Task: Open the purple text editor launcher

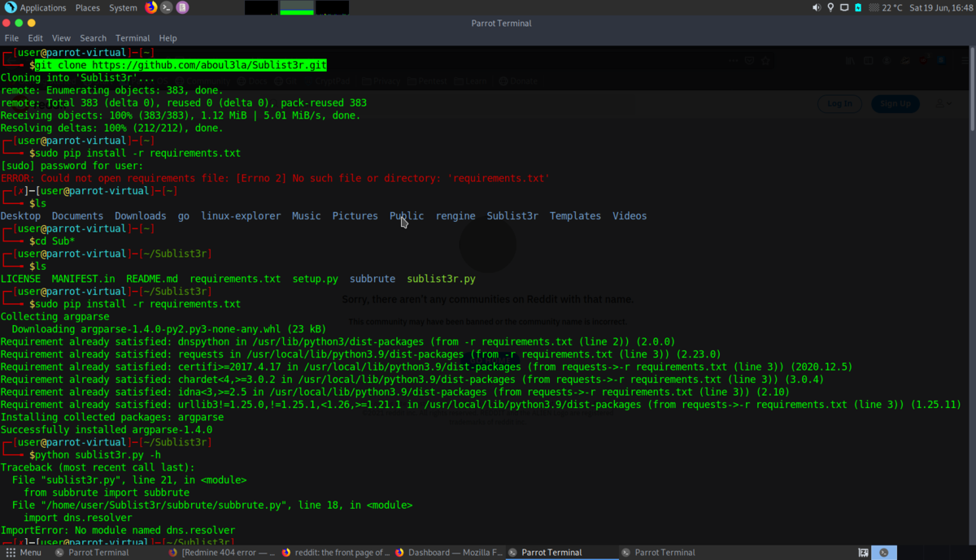Action: (182, 7)
